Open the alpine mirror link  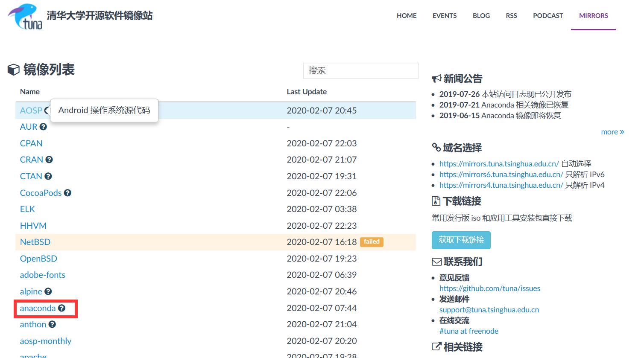click(31, 291)
